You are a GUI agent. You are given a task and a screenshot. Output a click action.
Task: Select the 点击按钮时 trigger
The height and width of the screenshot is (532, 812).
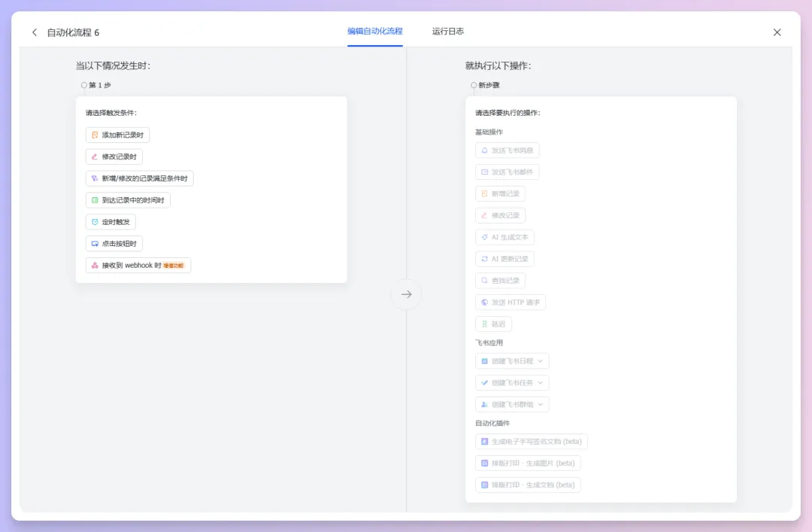(114, 243)
